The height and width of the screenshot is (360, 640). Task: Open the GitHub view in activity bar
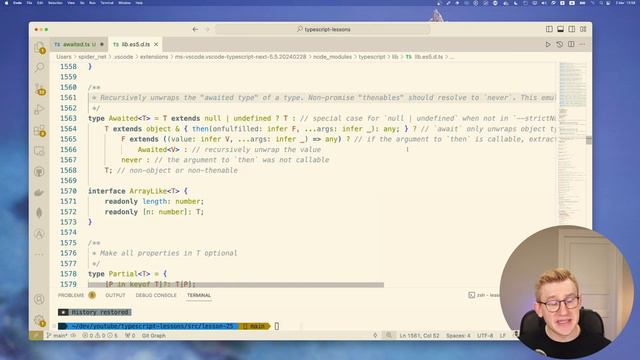pos(40,172)
